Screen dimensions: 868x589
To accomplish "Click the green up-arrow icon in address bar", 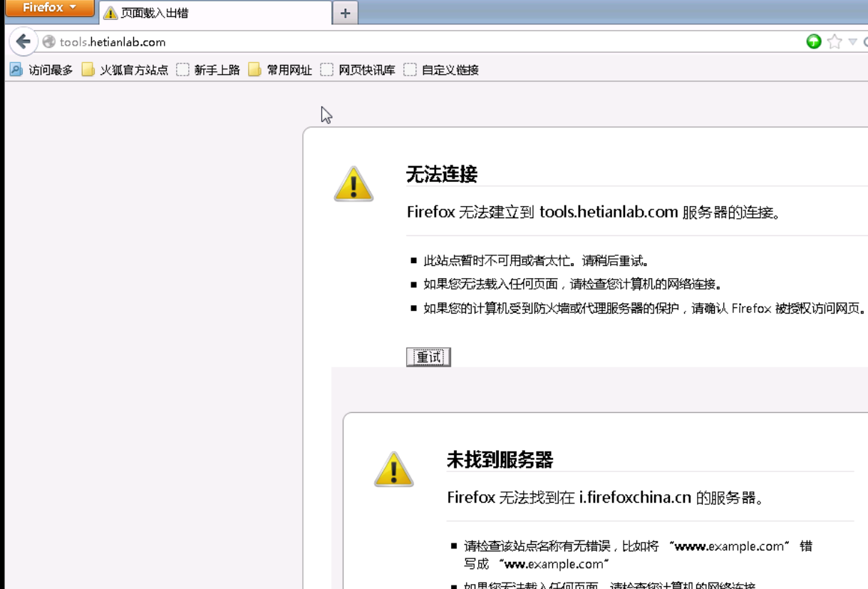I will [814, 41].
